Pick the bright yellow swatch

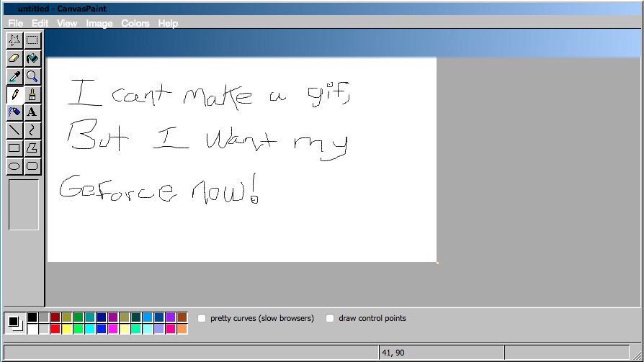pos(67,329)
